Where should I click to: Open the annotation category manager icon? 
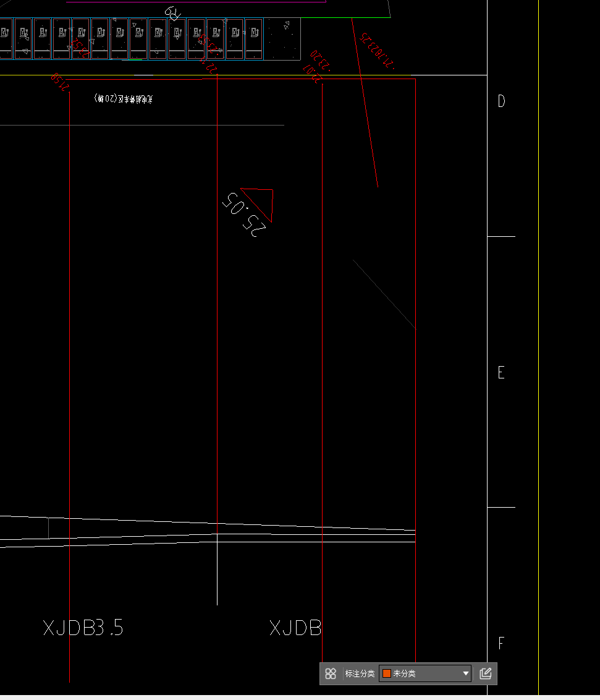(x=331, y=673)
